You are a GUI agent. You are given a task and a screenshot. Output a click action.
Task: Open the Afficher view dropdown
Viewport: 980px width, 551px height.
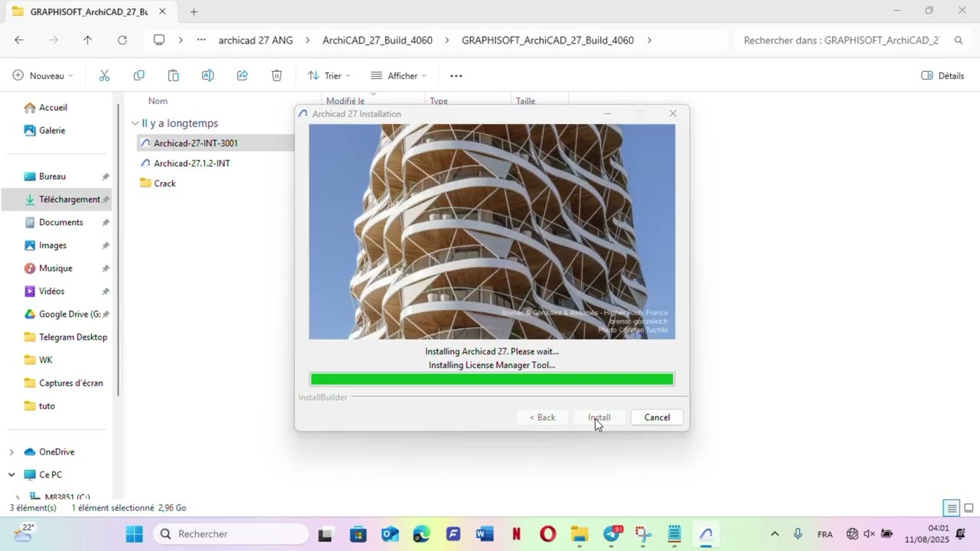(x=398, y=76)
